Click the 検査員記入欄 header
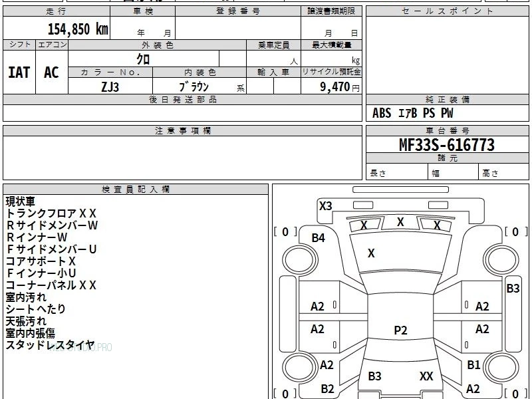532x399 pixels. (136, 190)
